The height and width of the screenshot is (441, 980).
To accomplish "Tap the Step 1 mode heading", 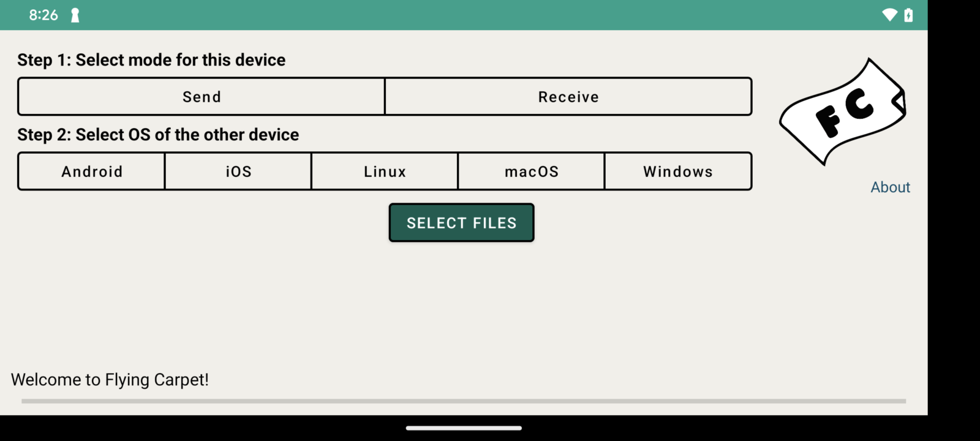I will 151,60.
